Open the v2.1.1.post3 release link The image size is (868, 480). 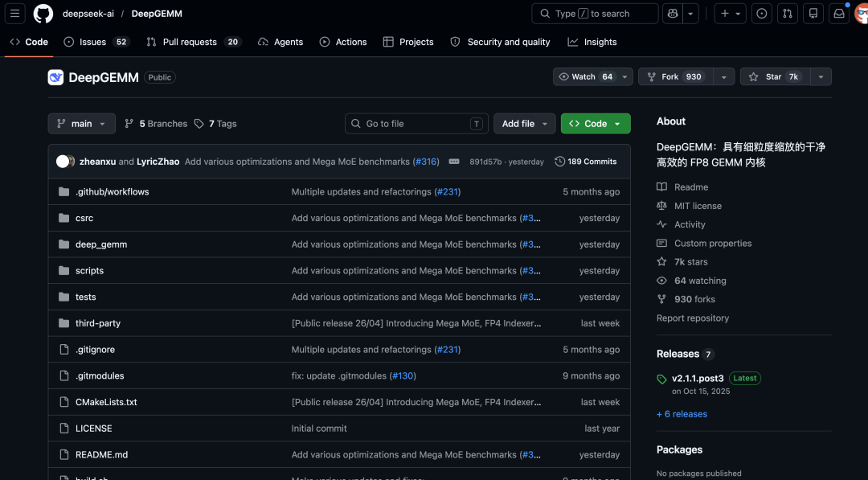tap(698, 378)
